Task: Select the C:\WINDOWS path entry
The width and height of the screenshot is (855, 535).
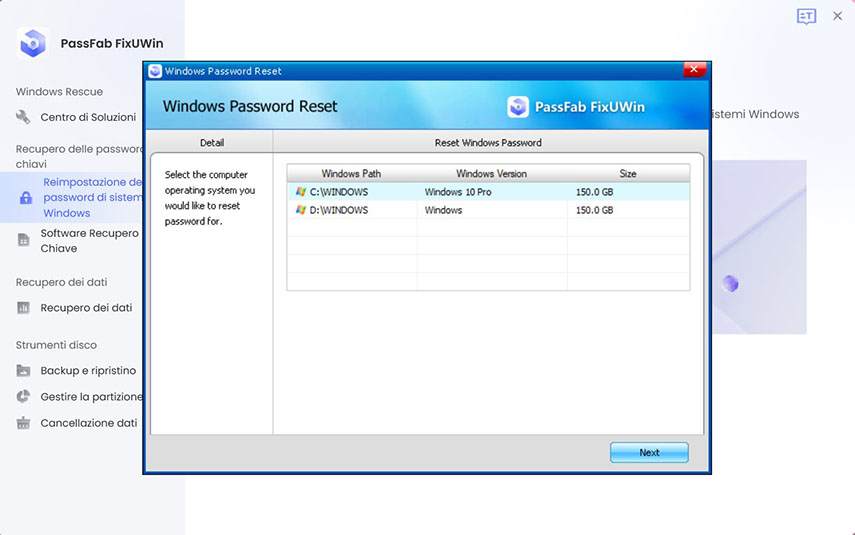Action: point(339,192)
